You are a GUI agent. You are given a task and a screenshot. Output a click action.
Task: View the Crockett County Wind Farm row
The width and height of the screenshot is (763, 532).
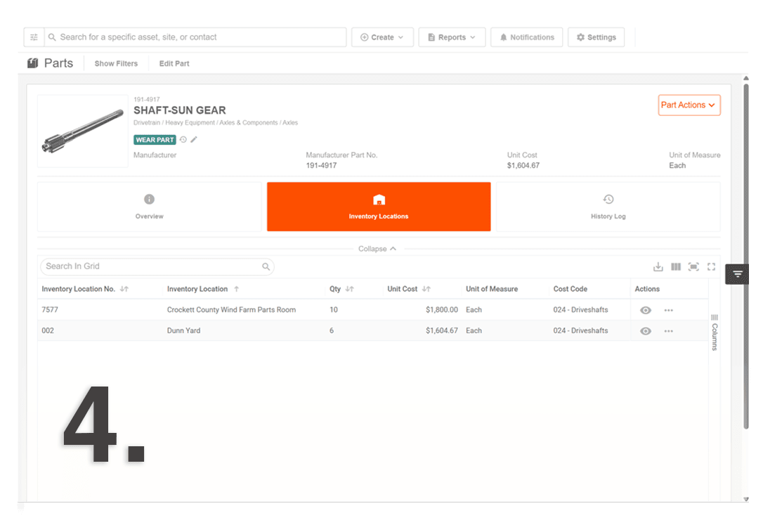pyautogui.click(x=646, y=310)
